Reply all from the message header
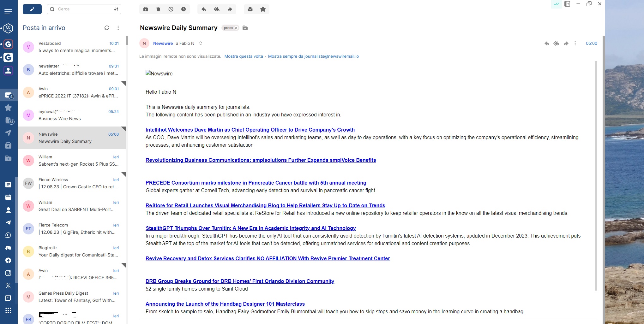644x324 pixels. click(557, 44)
